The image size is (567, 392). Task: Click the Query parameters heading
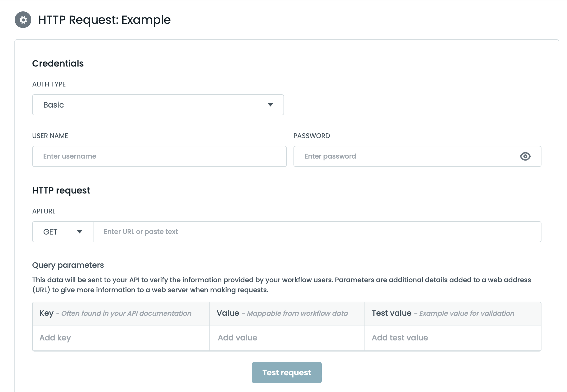[x=68, y=265]
